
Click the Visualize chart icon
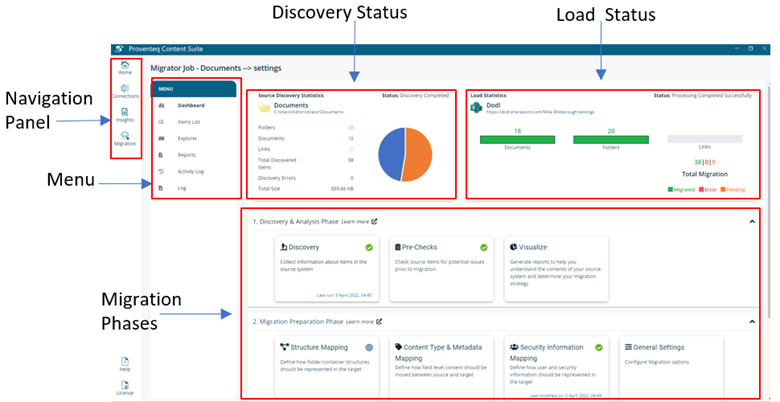coord(513,247)
